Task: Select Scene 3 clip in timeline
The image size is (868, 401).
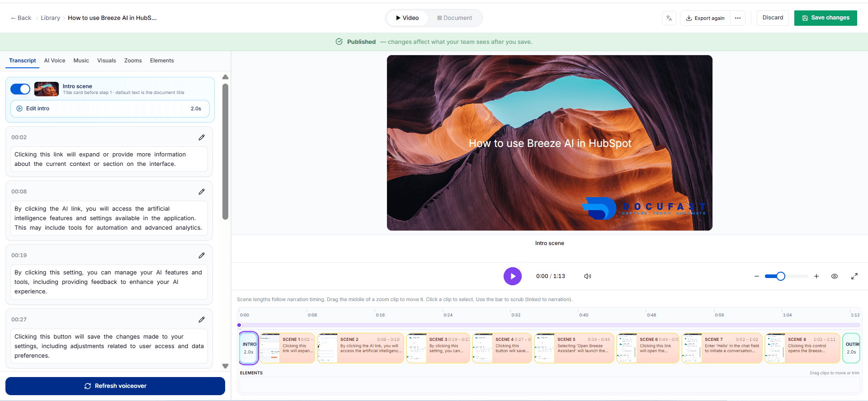Action: [x=438, y=348]
